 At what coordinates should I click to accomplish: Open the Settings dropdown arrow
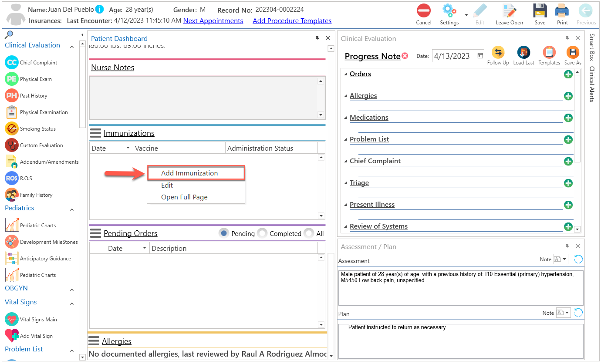coord(466,14)
